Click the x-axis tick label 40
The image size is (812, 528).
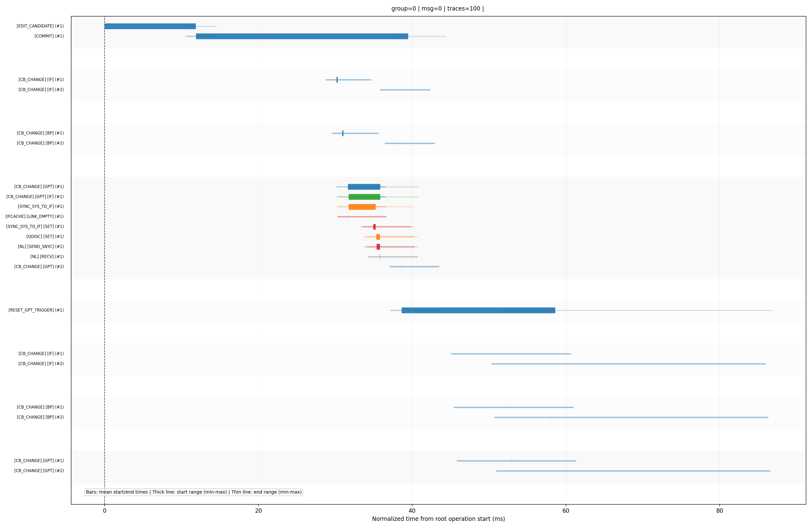(x=412, y=511)
